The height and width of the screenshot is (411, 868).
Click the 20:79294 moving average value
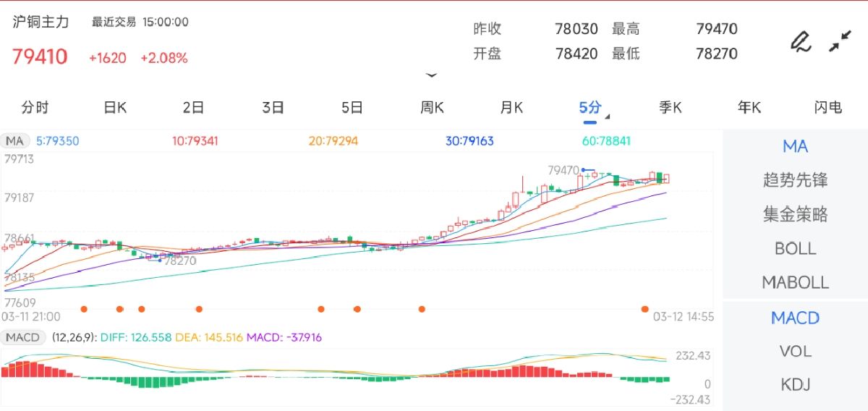click(x=333, y=141)
